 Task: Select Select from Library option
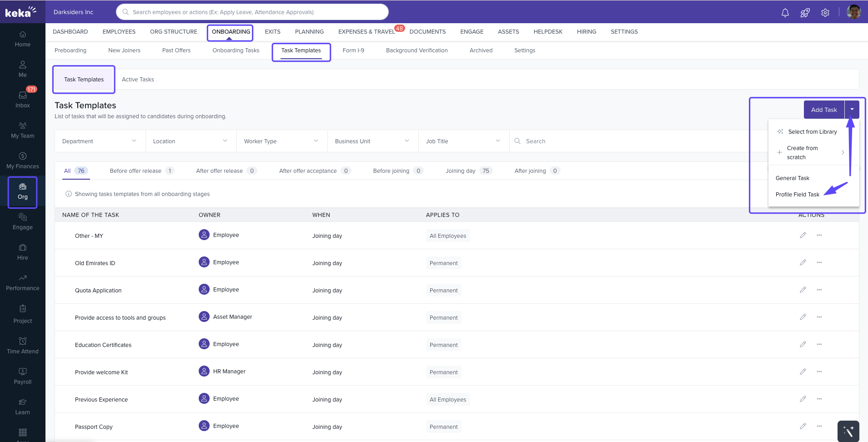tap(812, 132)
